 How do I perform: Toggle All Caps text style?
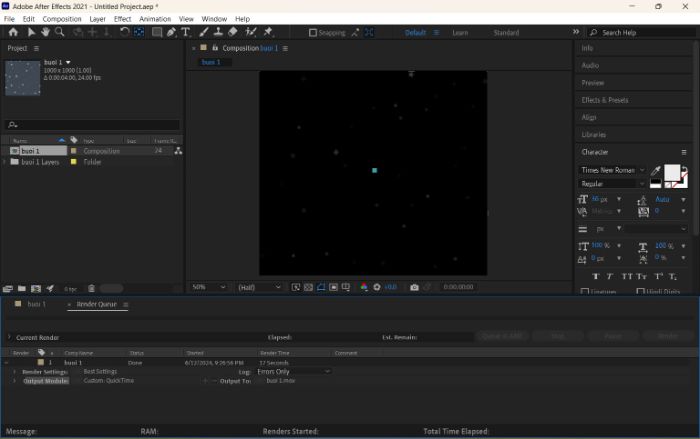click(x=627, y=276)
